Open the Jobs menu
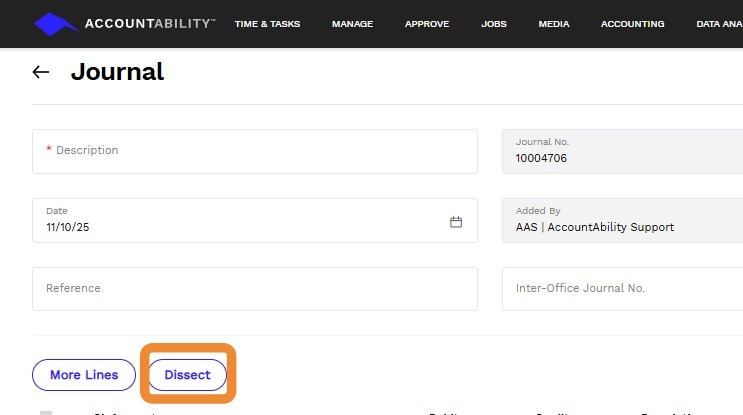 click(494, 24)
